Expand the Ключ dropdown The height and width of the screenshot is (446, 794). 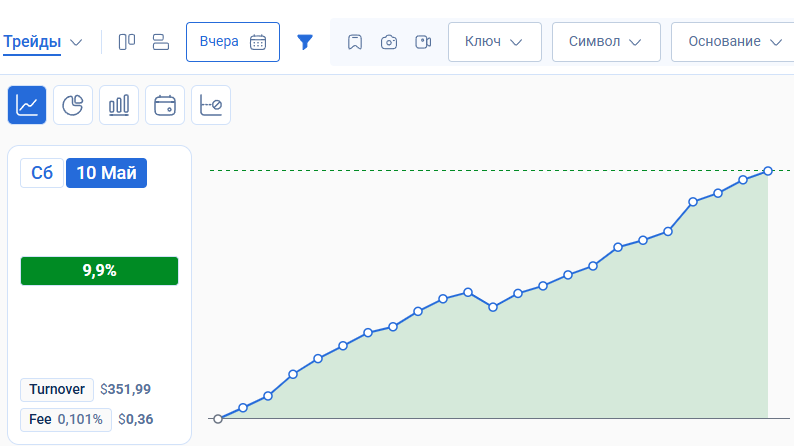tap(494, 42)
